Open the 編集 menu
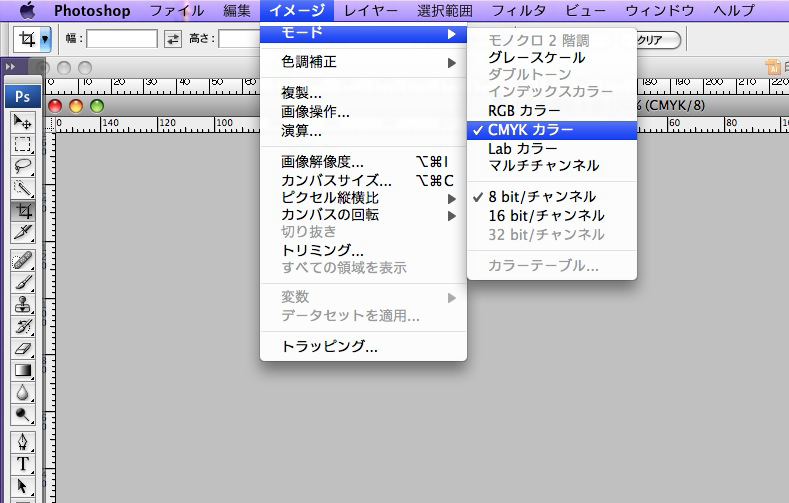The image size is (789, 503). (237, 11)
